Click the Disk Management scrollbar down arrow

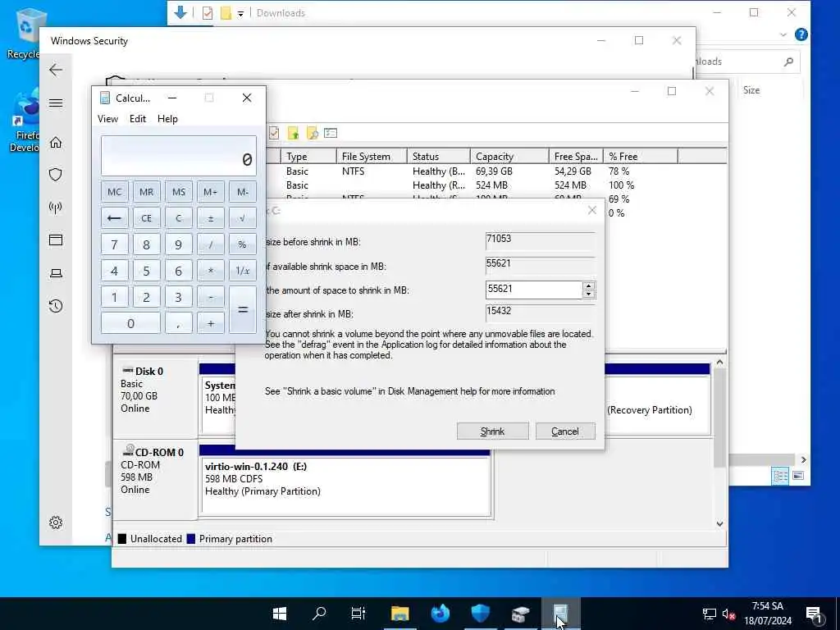tap(719, 524)
